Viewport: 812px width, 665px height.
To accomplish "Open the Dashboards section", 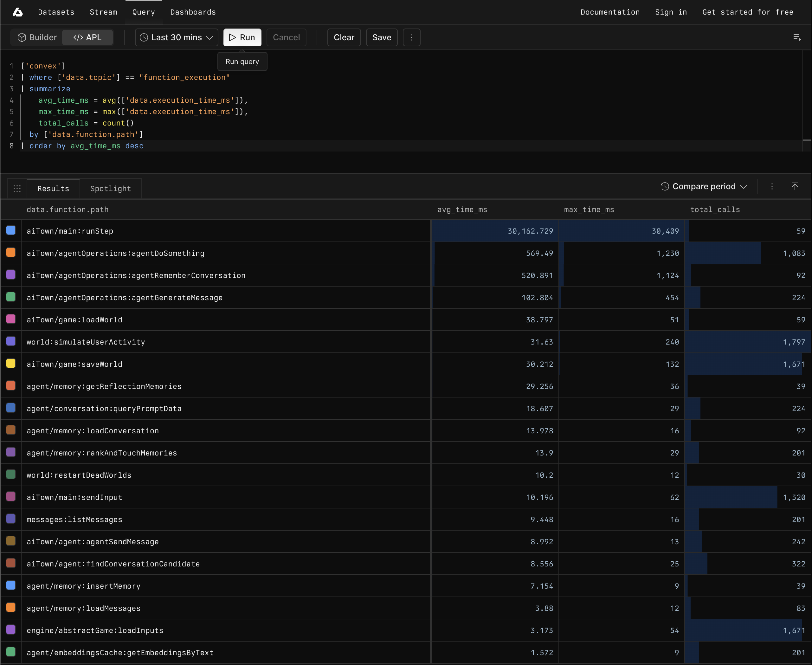I will 193,12.
